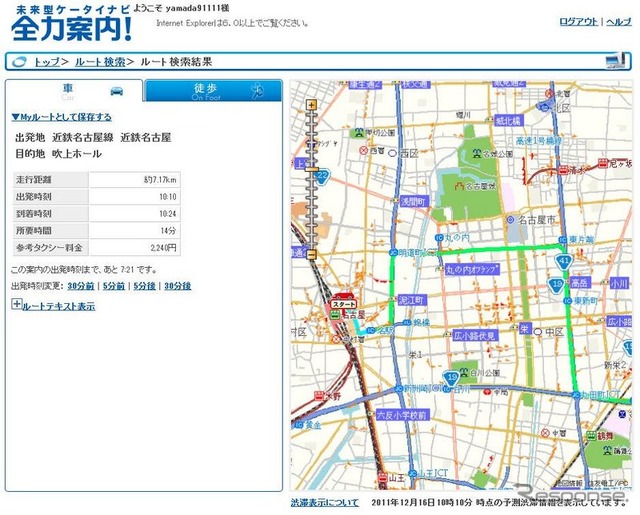Click the 城北橋 label on the map
640x515 pixels.
[509, 121]
